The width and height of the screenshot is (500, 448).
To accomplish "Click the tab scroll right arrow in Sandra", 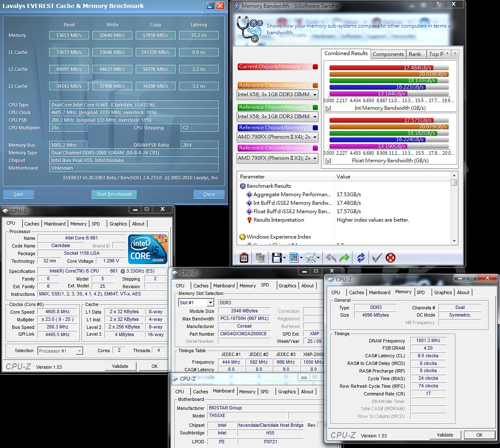I will 455,53.
